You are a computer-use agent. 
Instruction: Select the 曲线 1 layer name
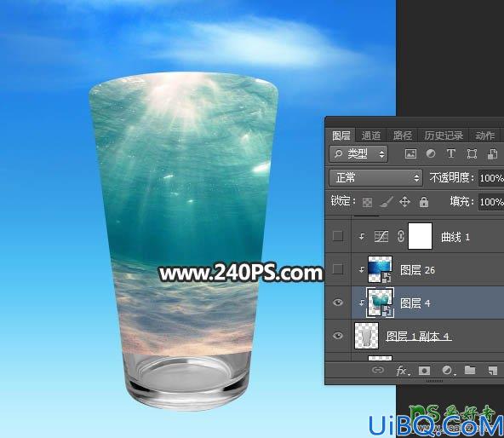click(x=455, y=237)
